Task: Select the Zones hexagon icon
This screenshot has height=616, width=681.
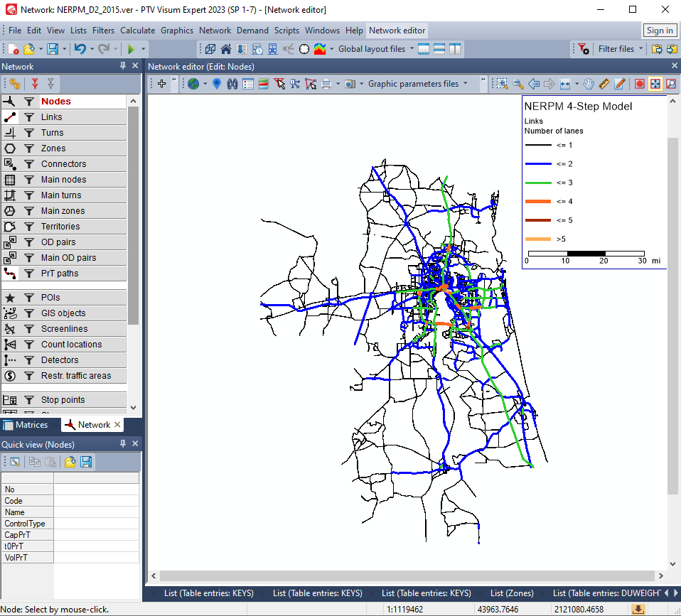Action: (x=10, y=148)
